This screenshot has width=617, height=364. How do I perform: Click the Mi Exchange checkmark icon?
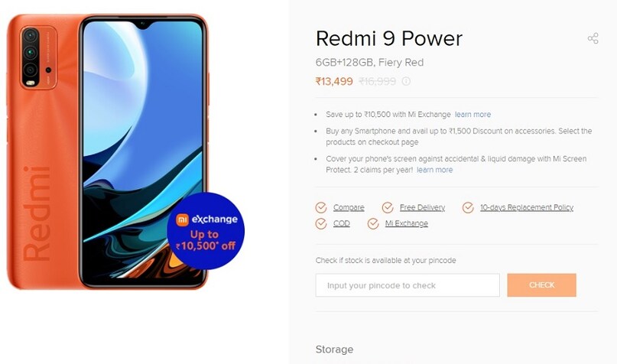tap(373, 223)
